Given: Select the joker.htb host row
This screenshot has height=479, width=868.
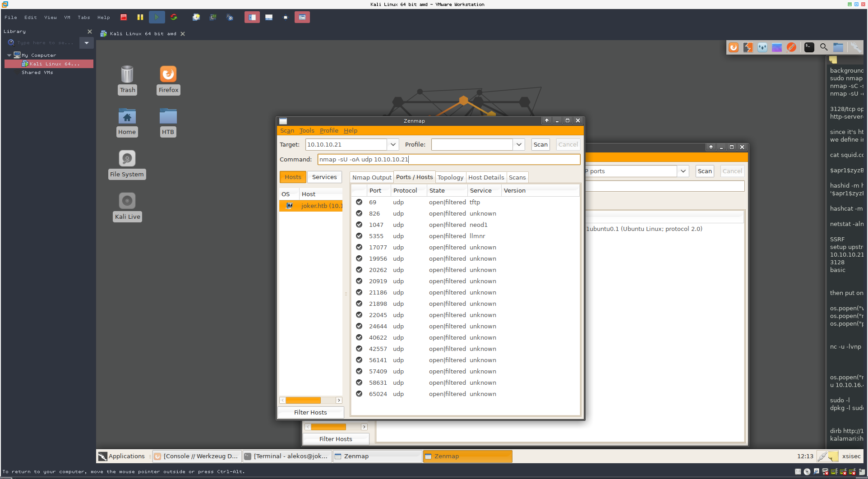Looking at the screenshot, I should click(311, 206).
